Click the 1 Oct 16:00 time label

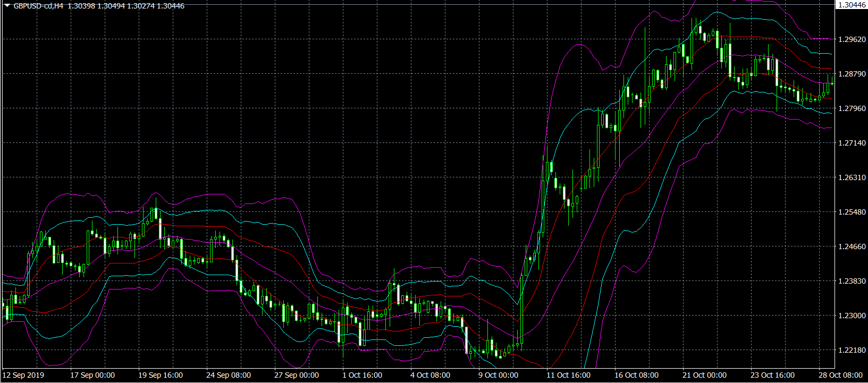(363, 375)
